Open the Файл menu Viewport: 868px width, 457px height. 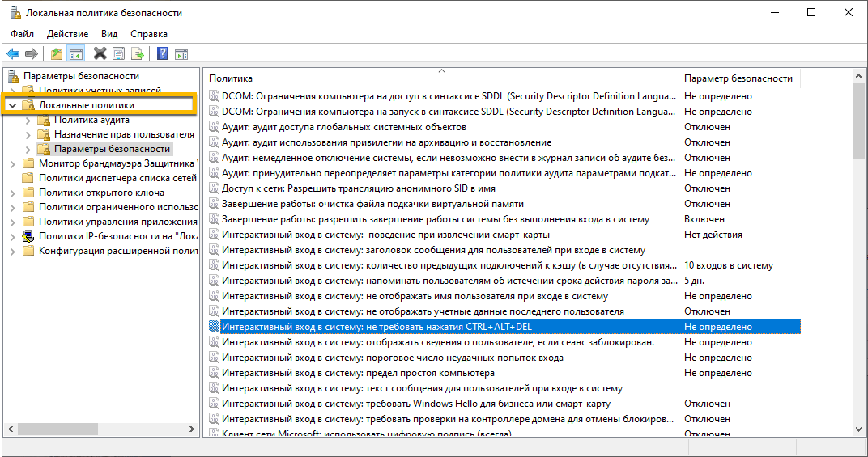click(23, 34)
